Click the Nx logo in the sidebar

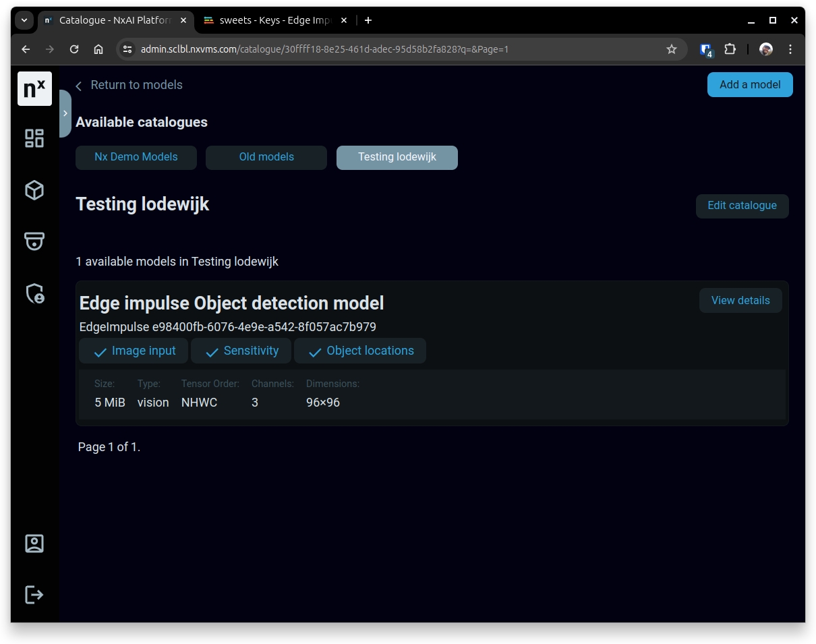click(34, 88)
